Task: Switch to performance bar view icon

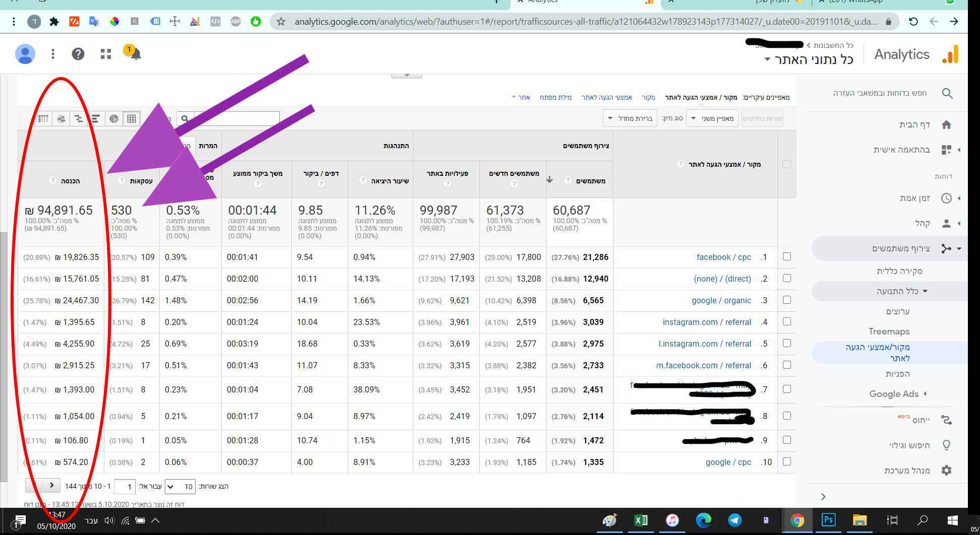Action: coord(96,119)
